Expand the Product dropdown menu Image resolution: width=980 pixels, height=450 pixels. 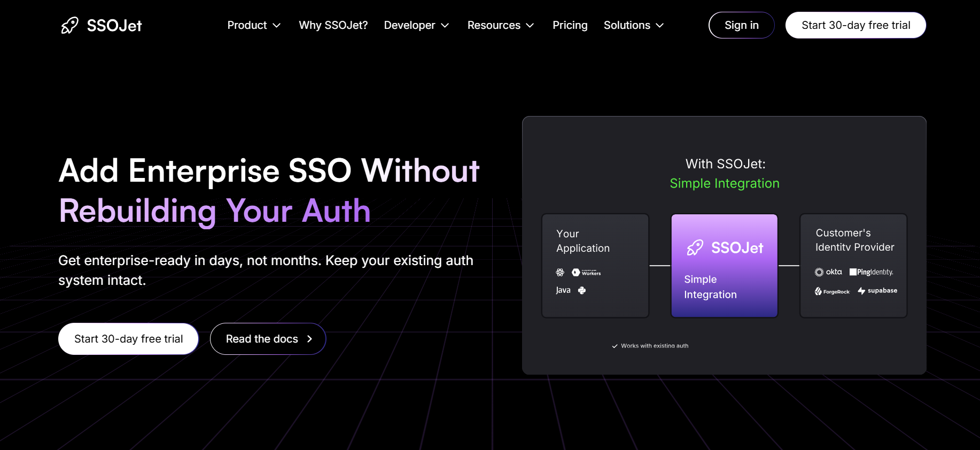click(x=254, y=25)
